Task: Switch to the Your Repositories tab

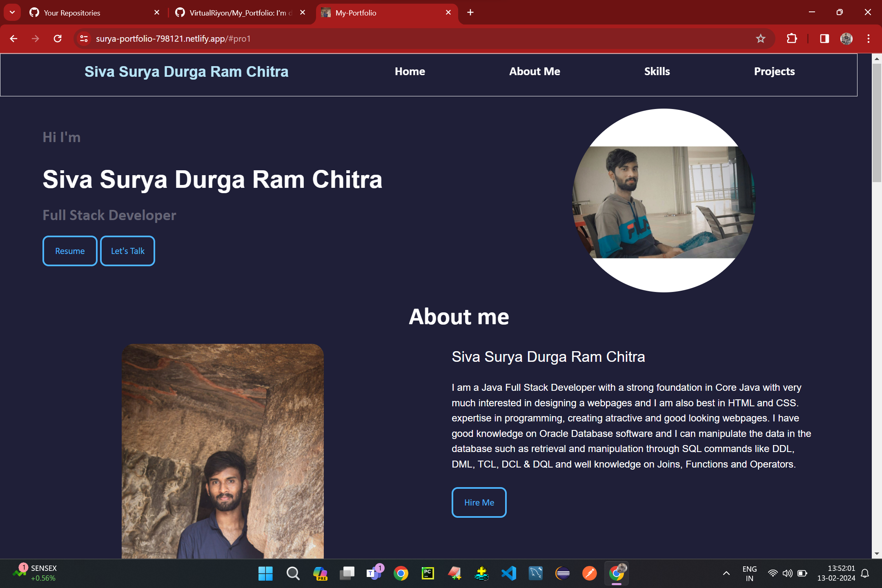Action: coord(72,13)
